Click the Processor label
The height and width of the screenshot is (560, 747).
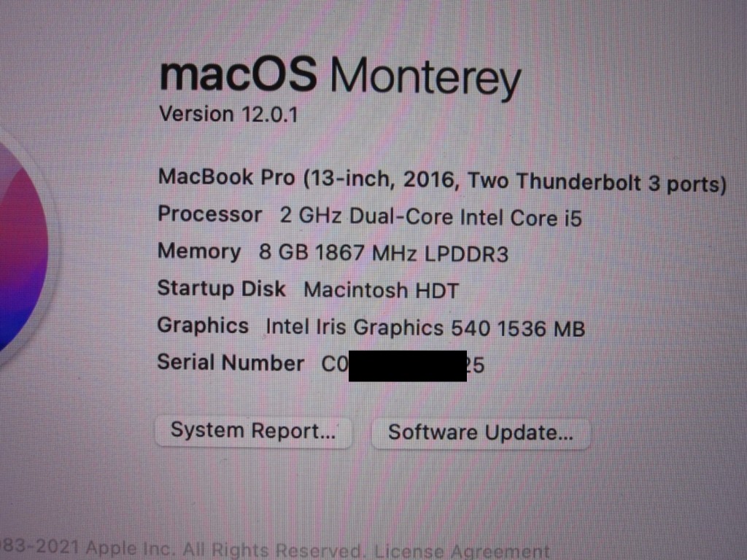209,214
